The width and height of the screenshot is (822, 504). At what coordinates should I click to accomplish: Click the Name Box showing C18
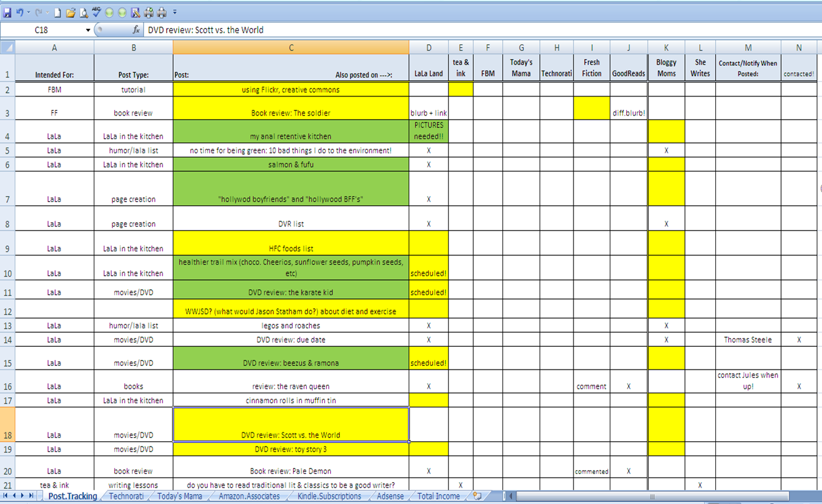tap(42, 30)
